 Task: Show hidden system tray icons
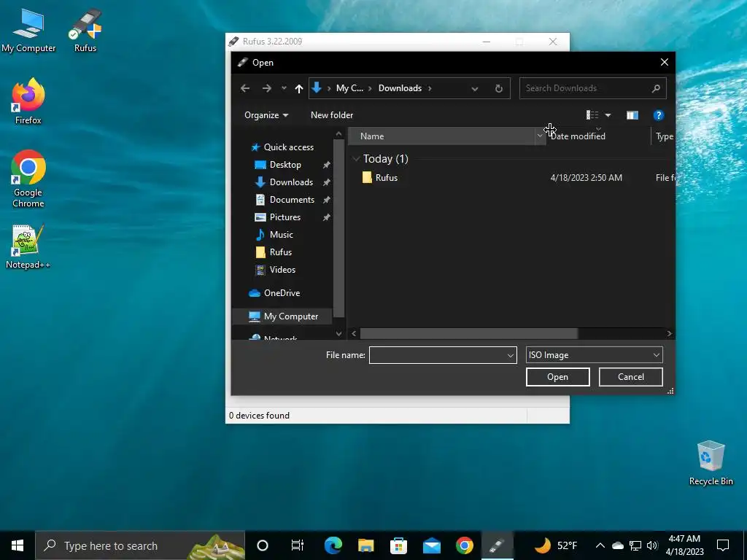point(600,545)
